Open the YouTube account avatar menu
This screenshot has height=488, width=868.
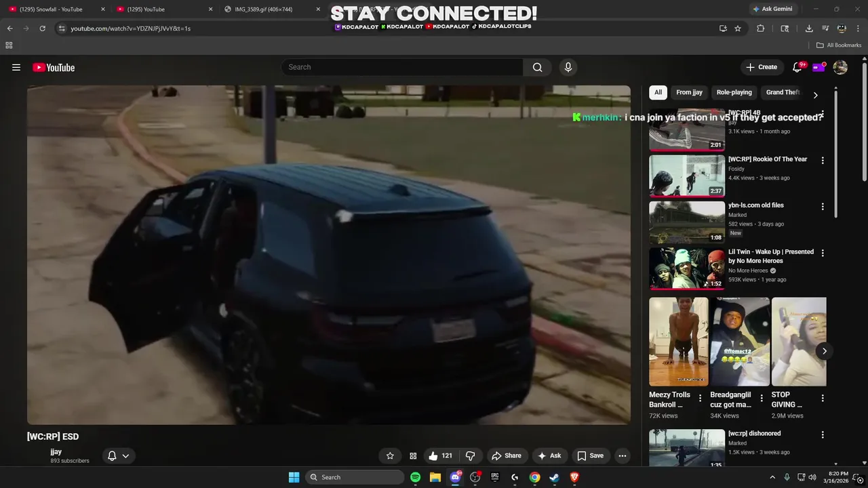[840, 67]
